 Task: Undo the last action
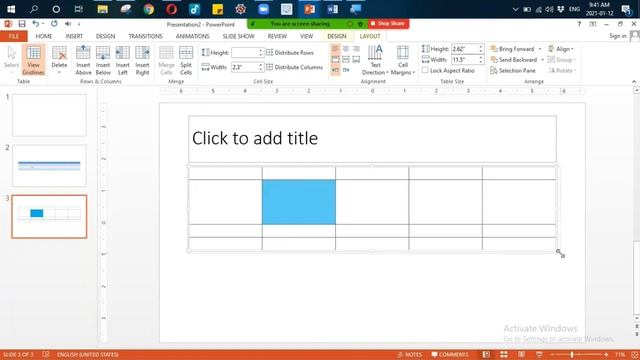pyautogui.click(x=36, y=24)
